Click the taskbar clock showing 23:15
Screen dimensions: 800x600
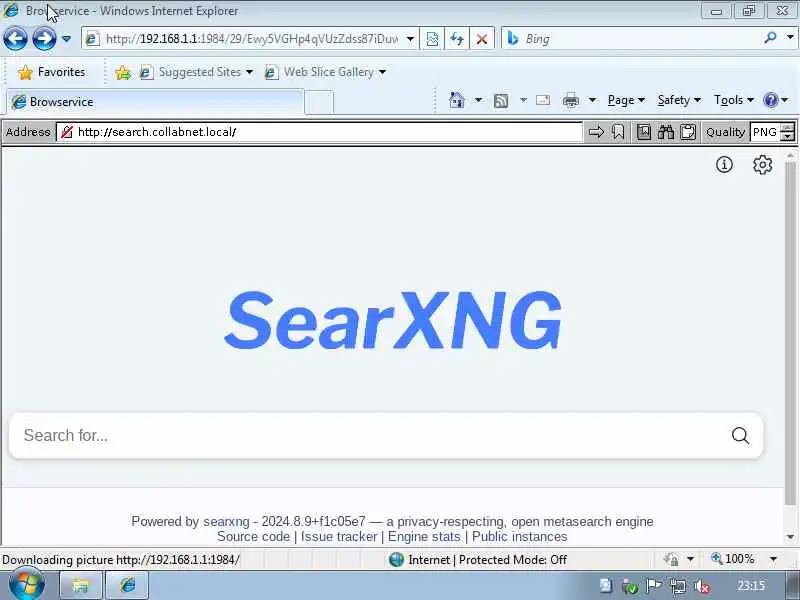(x=751, y=586)
